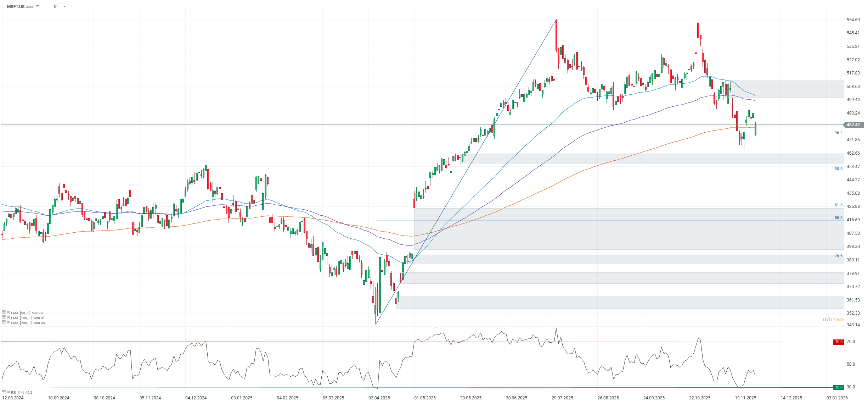This screenshot has height=404, width=868.
Task: Open settings icon for EMA 50 indicator
Action: tap(4, 312)
